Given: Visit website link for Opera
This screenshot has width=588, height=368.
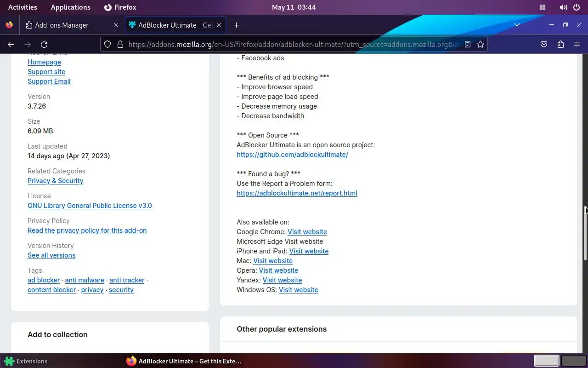Looking at the screenshot, I should pyautogui.click(x=278, y=270).
